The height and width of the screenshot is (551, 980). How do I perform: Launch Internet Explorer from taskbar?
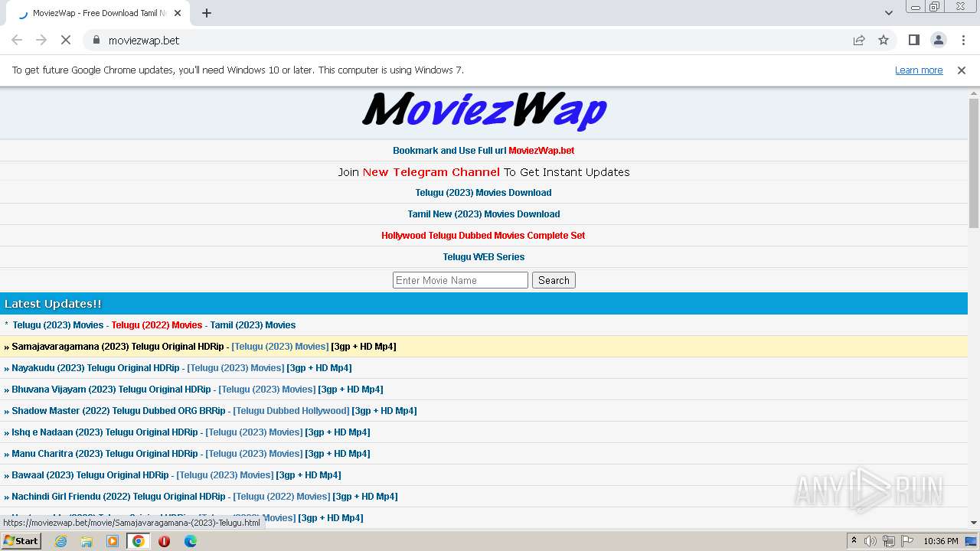click(60, 541)
